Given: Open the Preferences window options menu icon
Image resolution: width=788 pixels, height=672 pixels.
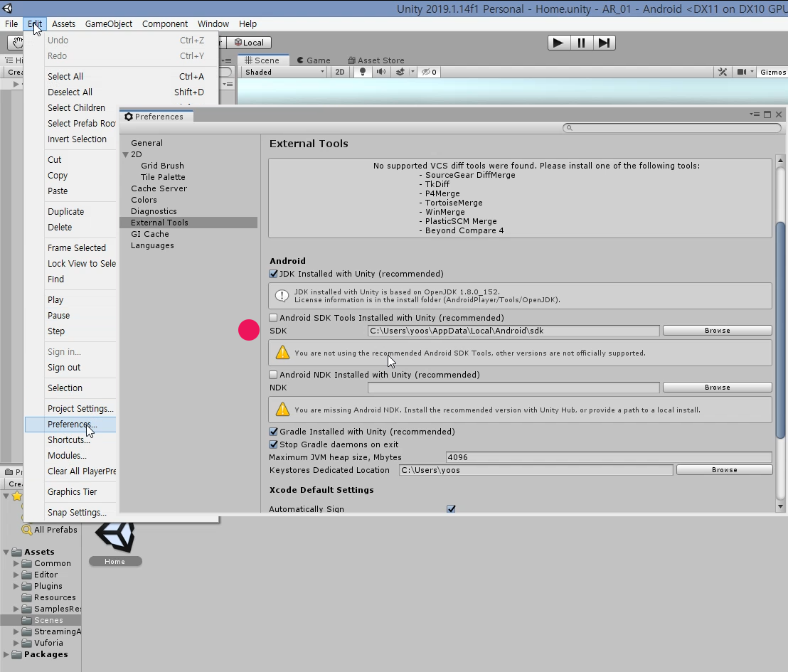Looking at the screenshot, I should (x=755, y=114).
